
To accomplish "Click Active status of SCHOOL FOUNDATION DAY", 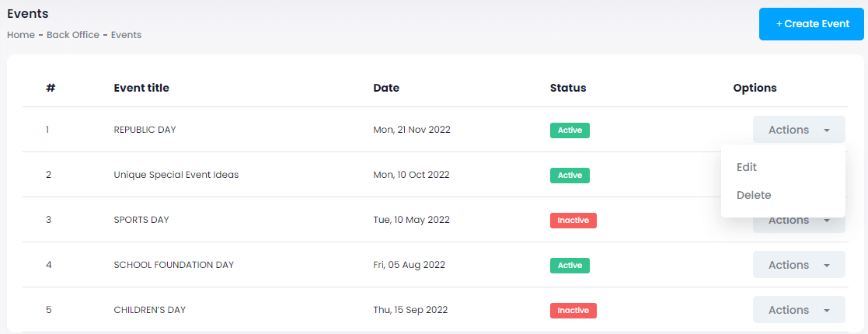I will point(570,266).
